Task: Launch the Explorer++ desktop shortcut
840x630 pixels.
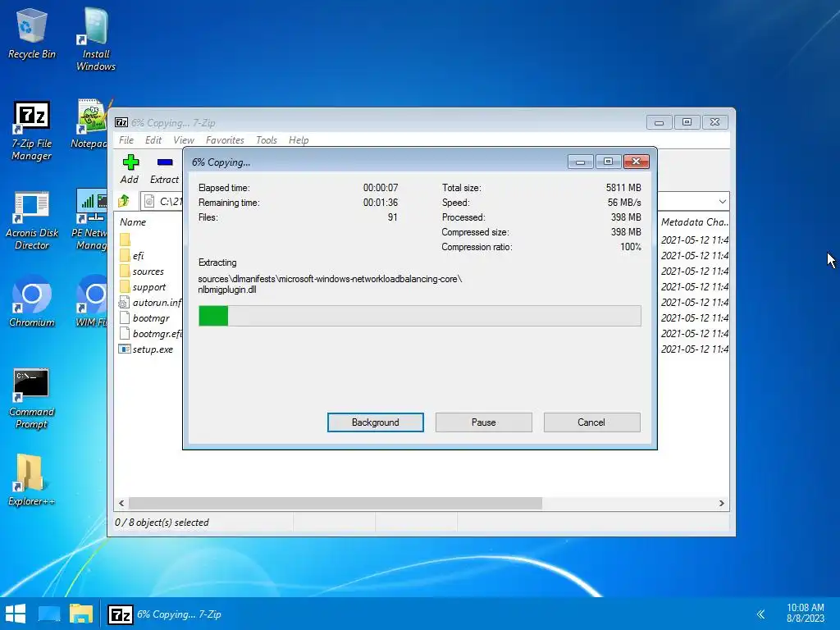Action: coord(32,480)
